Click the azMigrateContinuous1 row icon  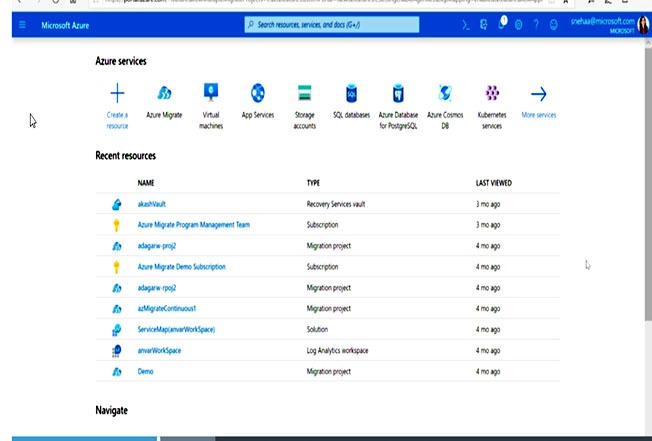pyautogui.click(x=117, y=309)
